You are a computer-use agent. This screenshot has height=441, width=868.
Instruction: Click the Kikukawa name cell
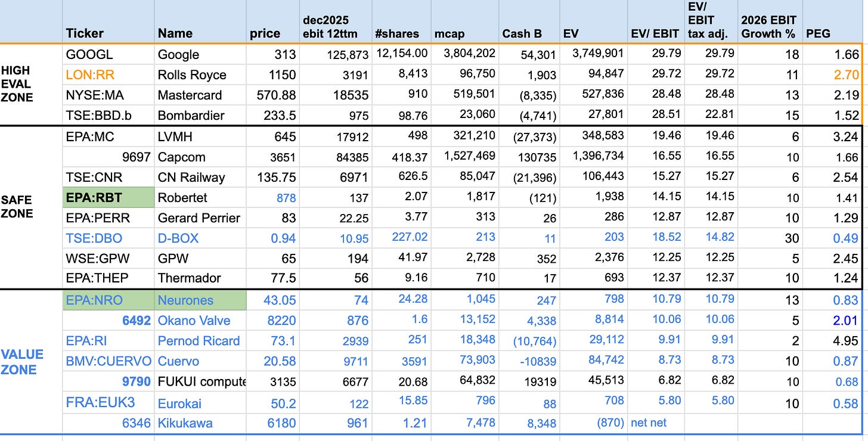(201, 424)
